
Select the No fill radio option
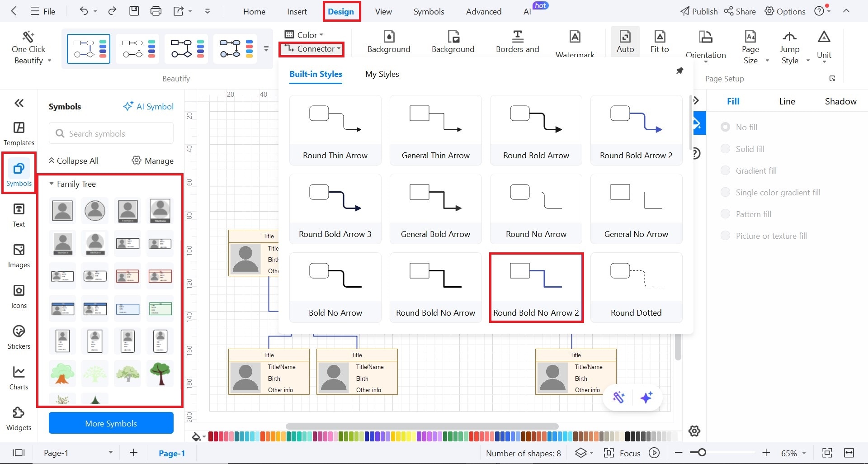pos(725,127)
